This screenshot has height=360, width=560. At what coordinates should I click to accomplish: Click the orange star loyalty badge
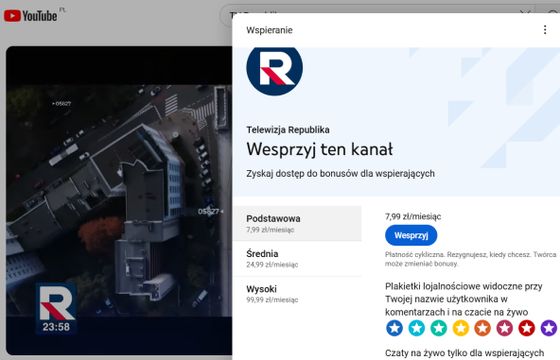pyautogui.click(x=482, y=328)
